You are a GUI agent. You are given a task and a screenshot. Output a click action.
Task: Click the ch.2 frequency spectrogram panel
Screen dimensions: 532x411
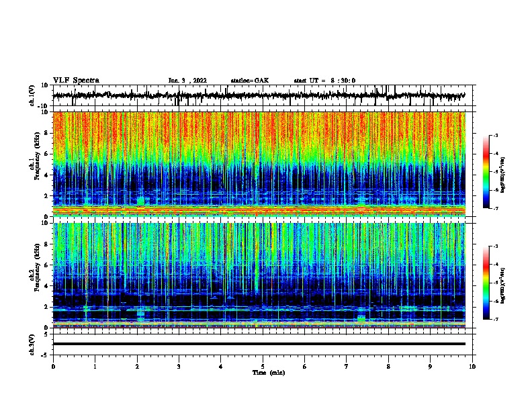click(x=259, y=275)
